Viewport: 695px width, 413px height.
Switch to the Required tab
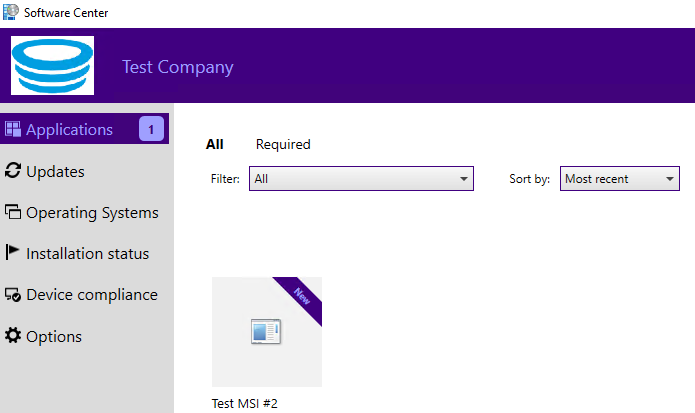pyautogui.click(x=283, y=144)
